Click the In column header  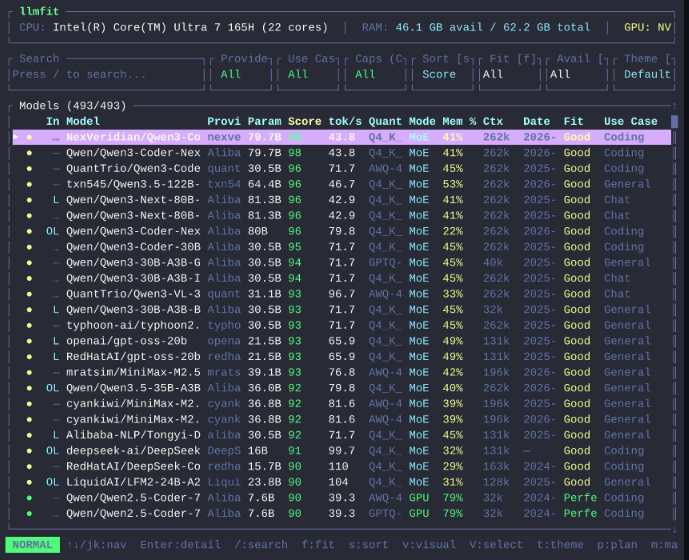pyautogui.click(x=53, y=121)
